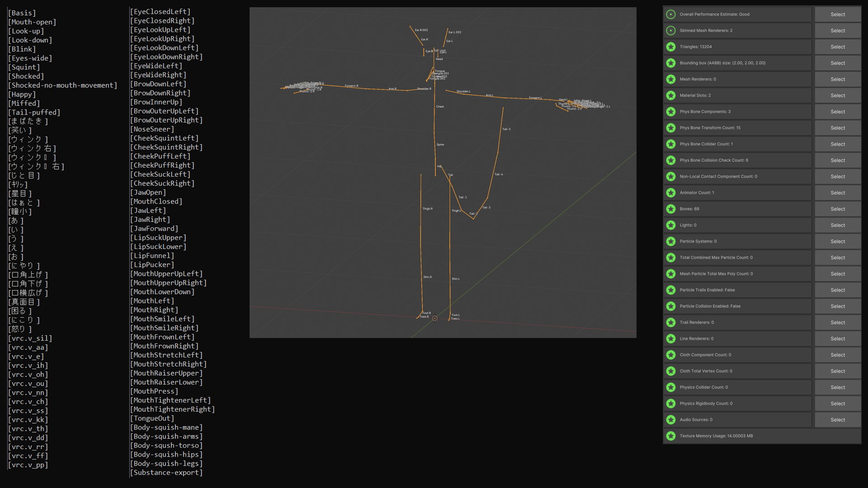Pick the [vrc.v_aa] viseme entry
Image resolution: width=868 pixels, height=488 pixels.
tap(28, 348)
